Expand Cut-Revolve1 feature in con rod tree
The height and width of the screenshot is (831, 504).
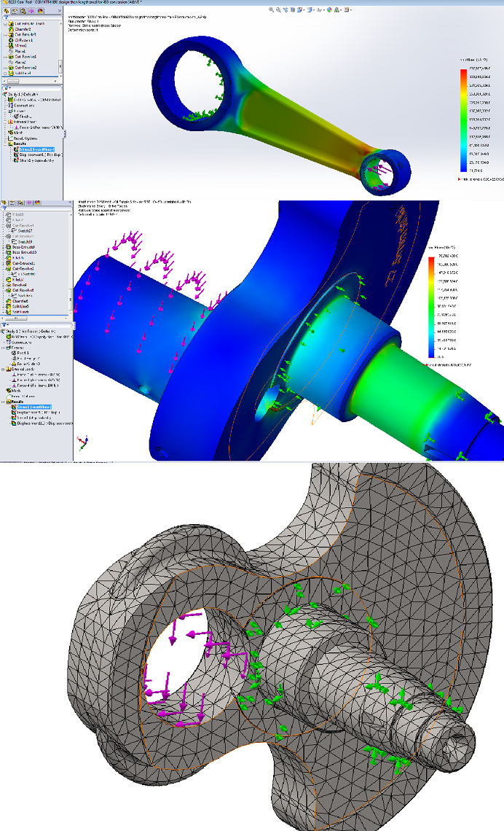(x=5, y=57)
